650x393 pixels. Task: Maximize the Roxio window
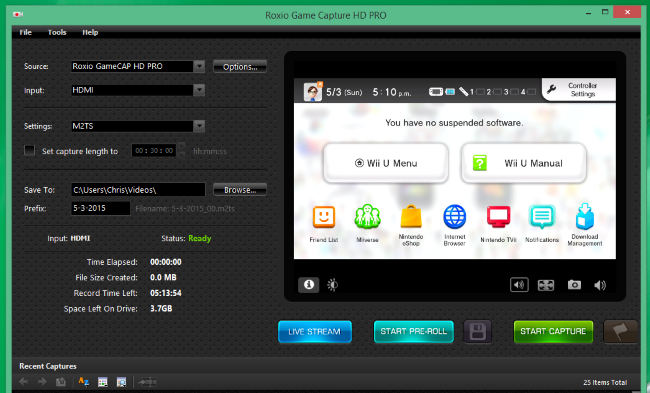[x=605, y=12]
